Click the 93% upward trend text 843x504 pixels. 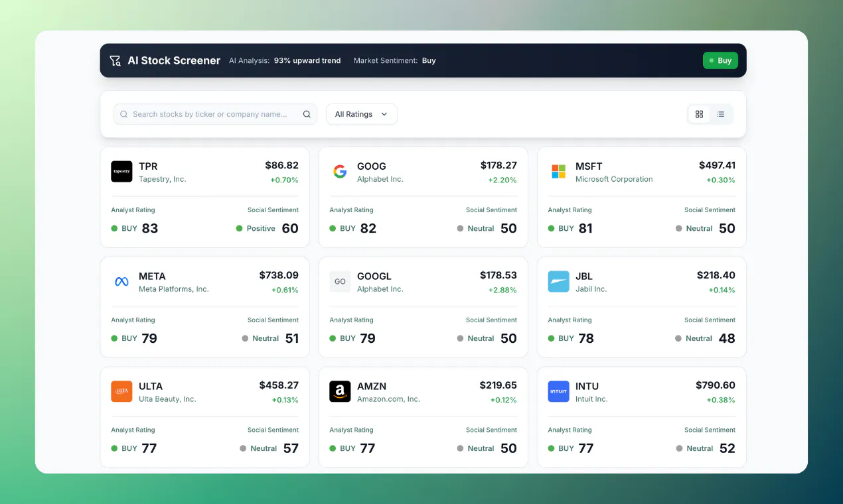pos(307,60)
